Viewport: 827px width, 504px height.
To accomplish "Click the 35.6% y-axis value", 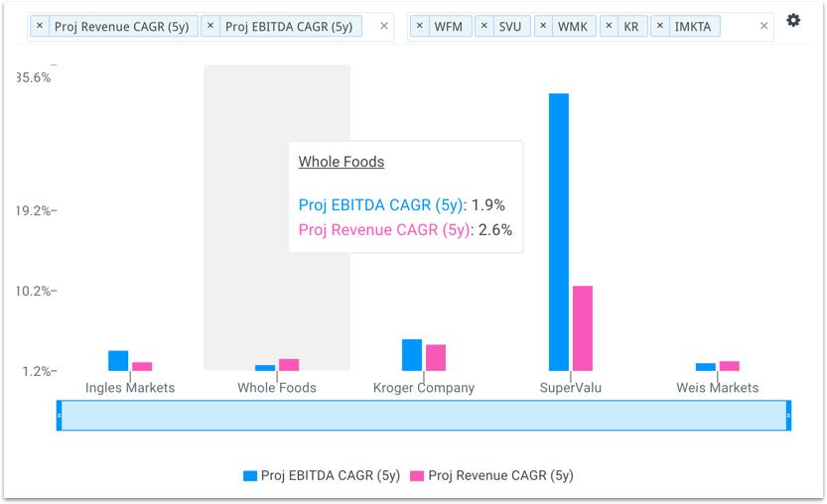I will [x=34, y=77].
